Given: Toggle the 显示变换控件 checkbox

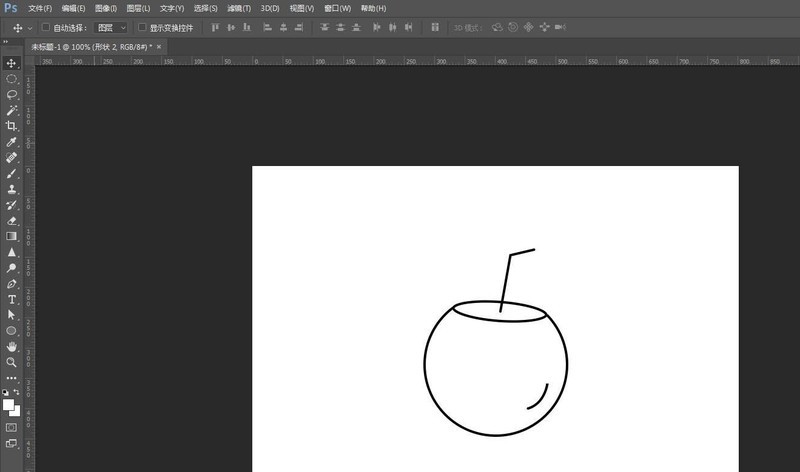Looking at the screenshot, I should [141, 28].
